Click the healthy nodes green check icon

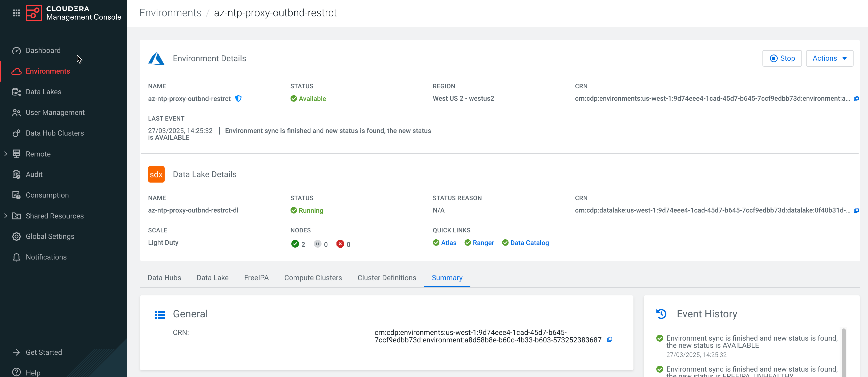295,244
